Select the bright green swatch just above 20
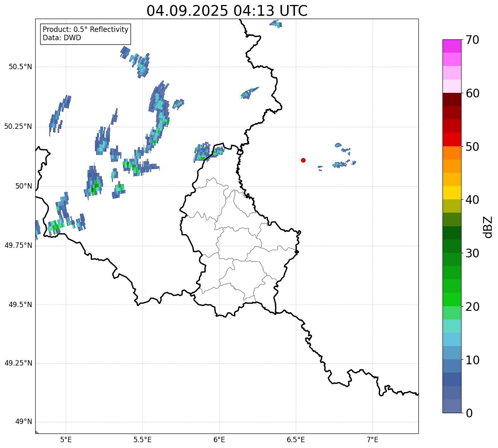The height and width of the screenshot is (448, 498). click(x=454, y=299)
